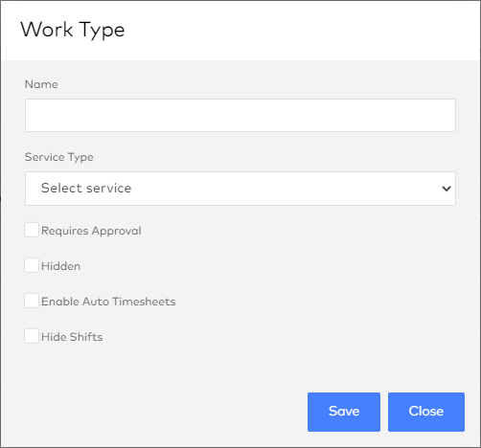Click the "Requires Approval" label text

(91, 231)
